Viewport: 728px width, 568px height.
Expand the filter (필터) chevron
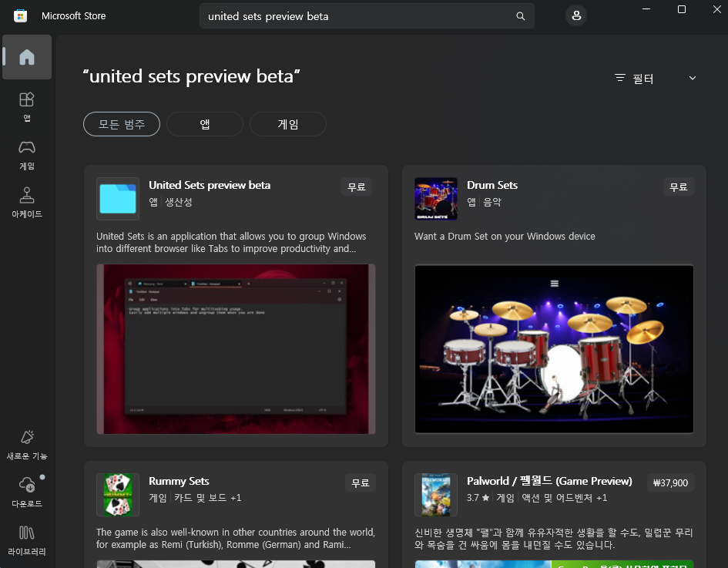coord(693,78)
